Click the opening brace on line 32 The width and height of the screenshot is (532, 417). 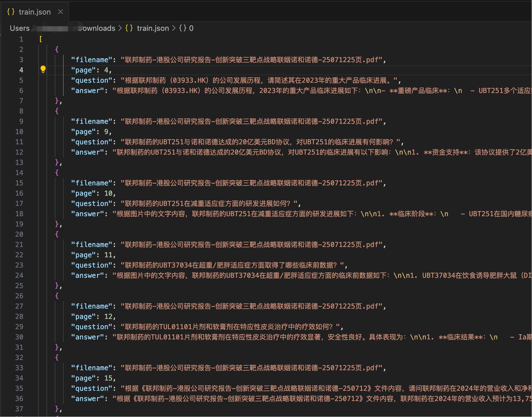click(x=57, y=358)
